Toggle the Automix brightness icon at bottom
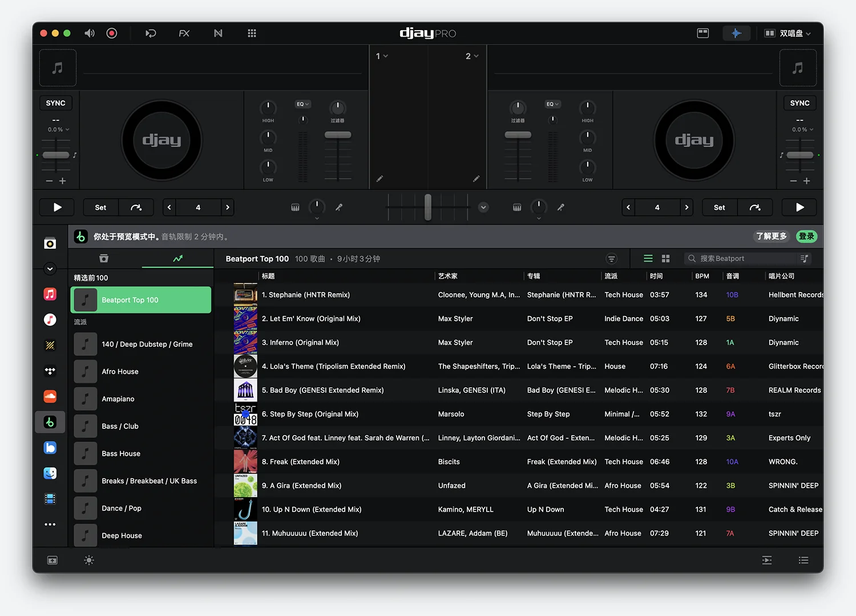The height and width of the screenshot is (616, 856). (89, 560)
